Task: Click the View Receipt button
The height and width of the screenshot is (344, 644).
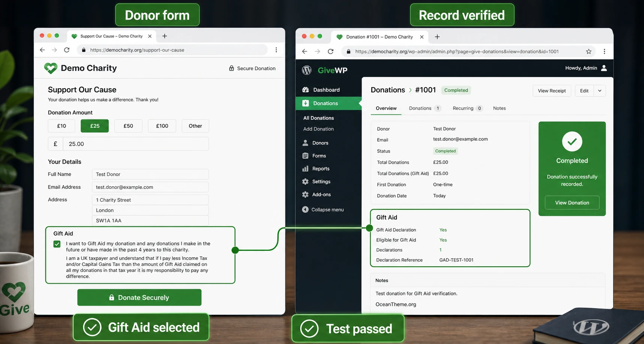Action: [x=552, y=91]
